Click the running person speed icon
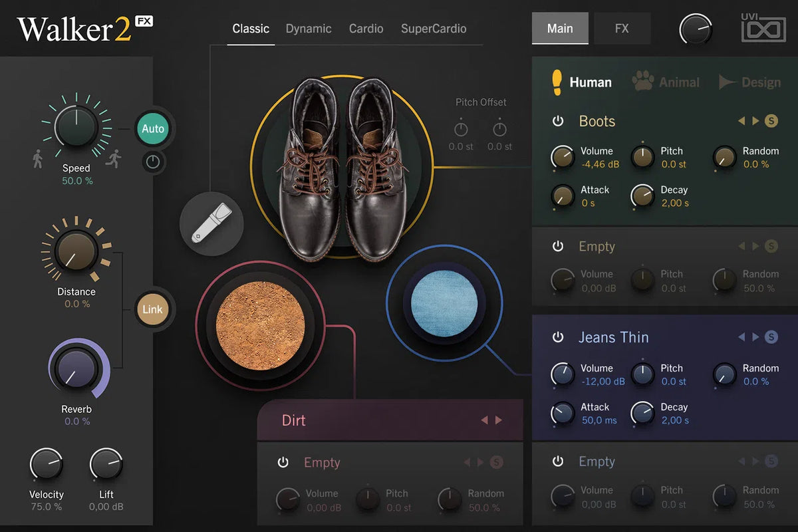Screen dimensions: 798x532 click(113, 158)
